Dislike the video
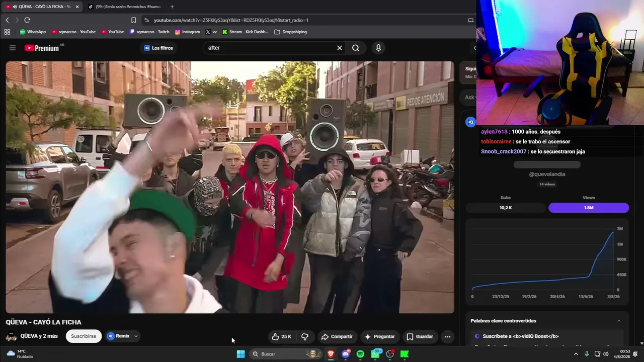 click(305, 336)
